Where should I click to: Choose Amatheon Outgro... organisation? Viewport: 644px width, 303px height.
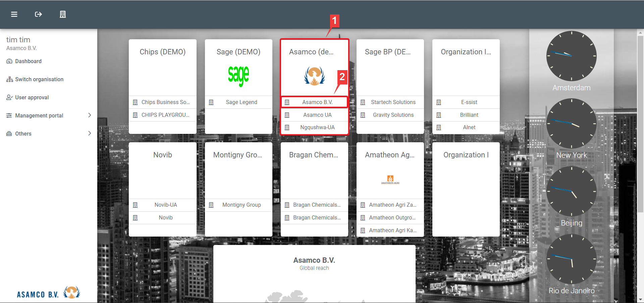(x=390, y=217)
